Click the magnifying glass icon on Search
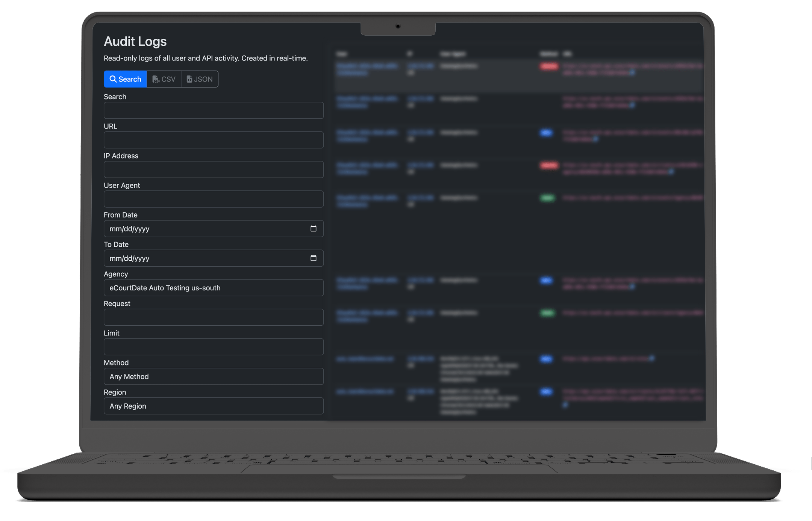The width and height of the screenshot is (812, 521). click(x=113, y=79)
